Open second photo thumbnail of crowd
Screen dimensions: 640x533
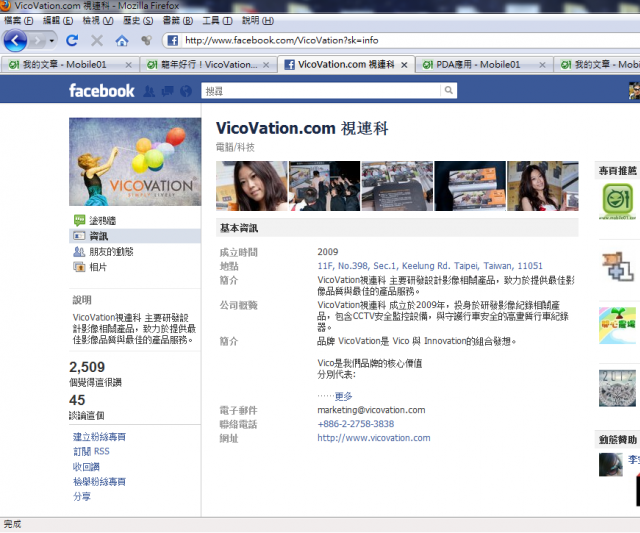click(x=324, y=186)
